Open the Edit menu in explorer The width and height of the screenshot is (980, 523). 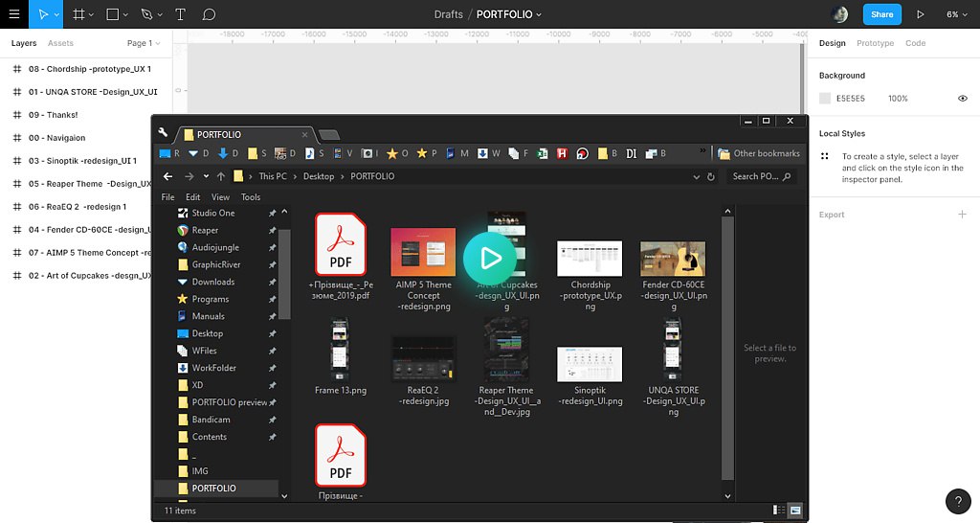tap(192, 197)
